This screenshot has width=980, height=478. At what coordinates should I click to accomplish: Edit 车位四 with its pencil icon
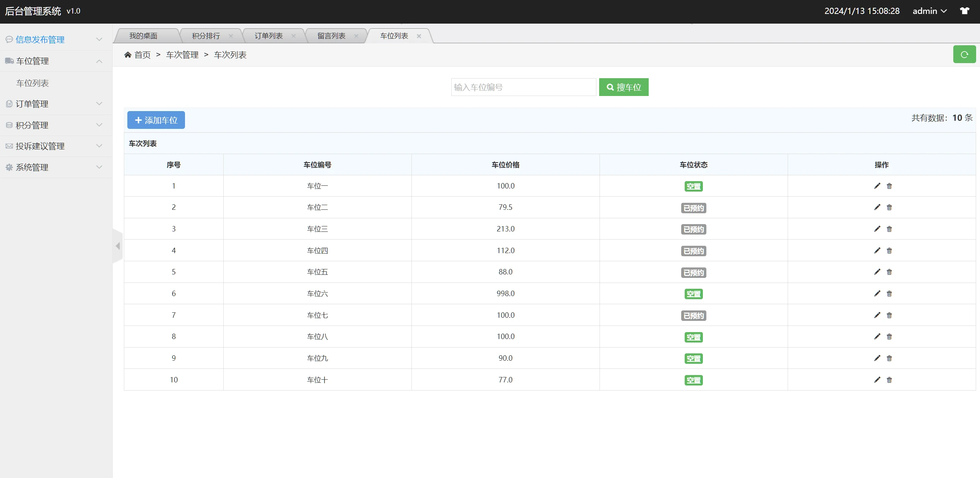click(x=877, y=251)
